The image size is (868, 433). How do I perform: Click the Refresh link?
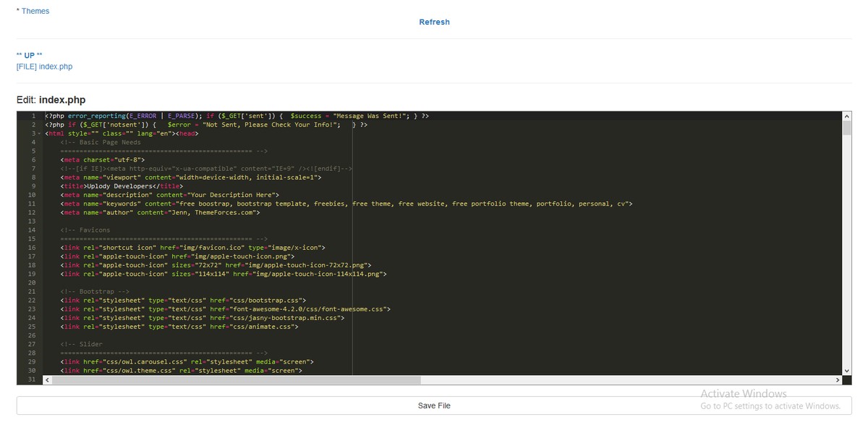(x=434, y=22)
